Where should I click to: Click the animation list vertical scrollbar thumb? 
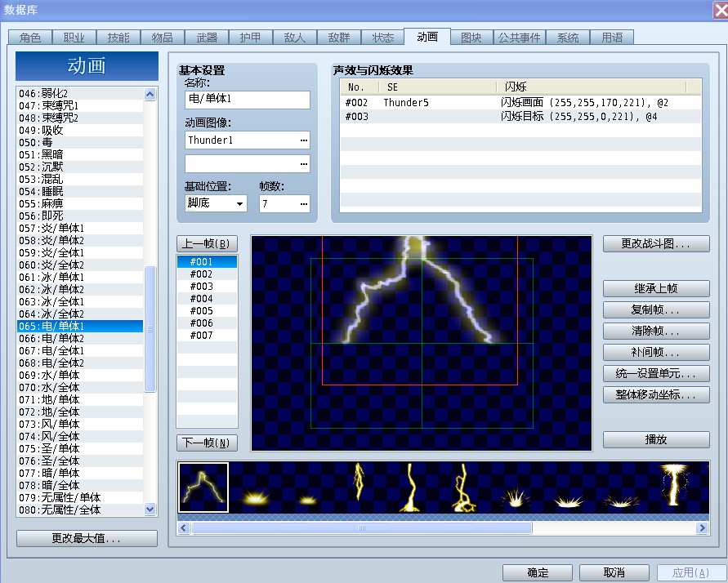tap(150, 329)
